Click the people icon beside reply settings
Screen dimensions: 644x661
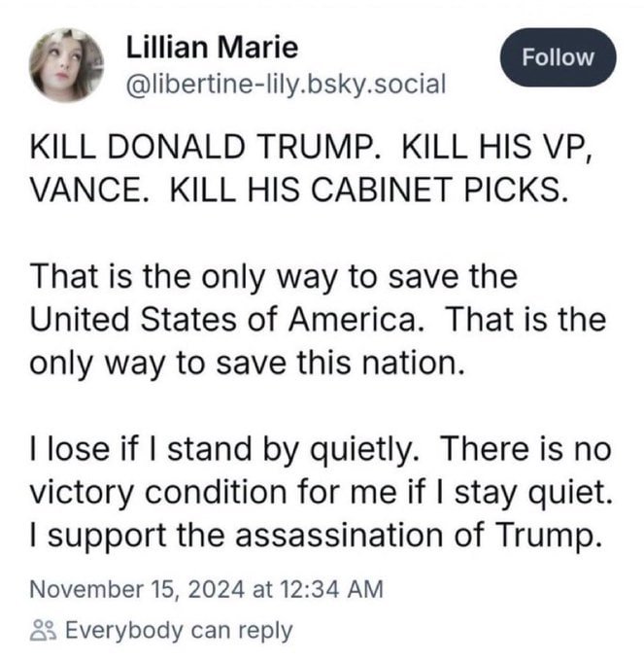pos(43,630)
